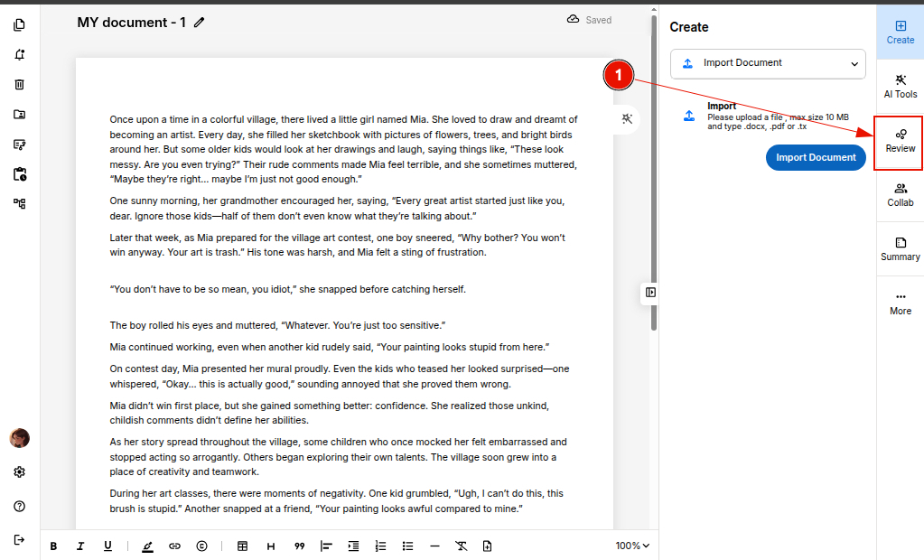Insert a hyperlink using the link icon
The image size is (924, 560).
174,546
